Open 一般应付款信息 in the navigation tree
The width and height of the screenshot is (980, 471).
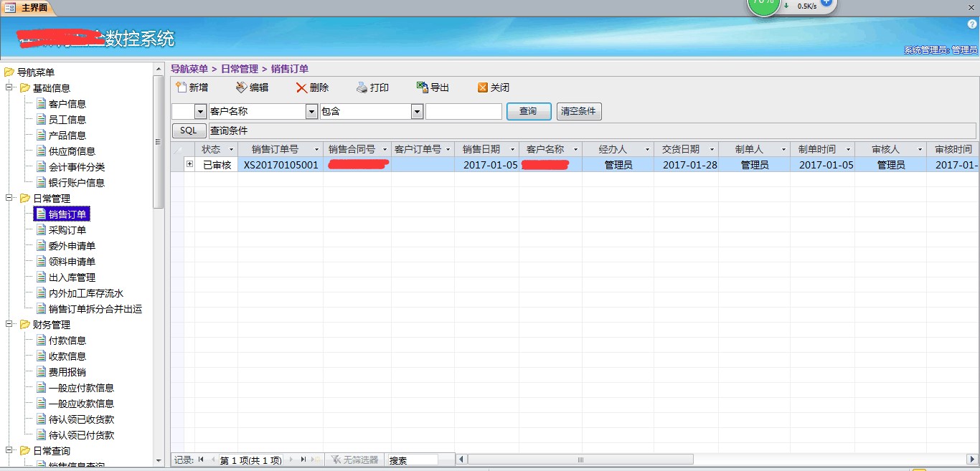click(81, 388)
